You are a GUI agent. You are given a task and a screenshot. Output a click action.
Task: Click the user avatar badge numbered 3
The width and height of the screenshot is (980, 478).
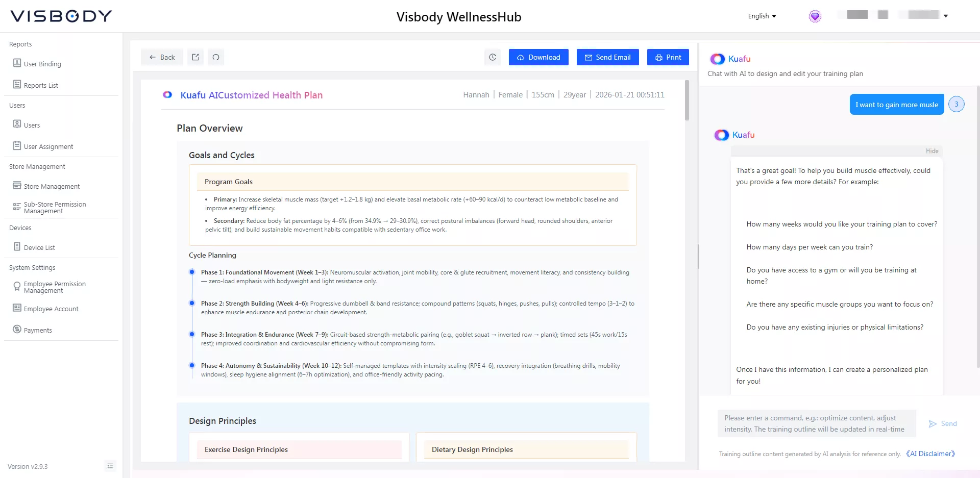956,104
